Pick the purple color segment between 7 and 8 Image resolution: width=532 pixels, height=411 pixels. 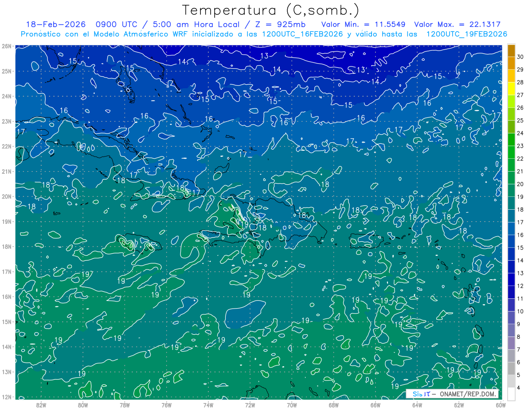511,344
